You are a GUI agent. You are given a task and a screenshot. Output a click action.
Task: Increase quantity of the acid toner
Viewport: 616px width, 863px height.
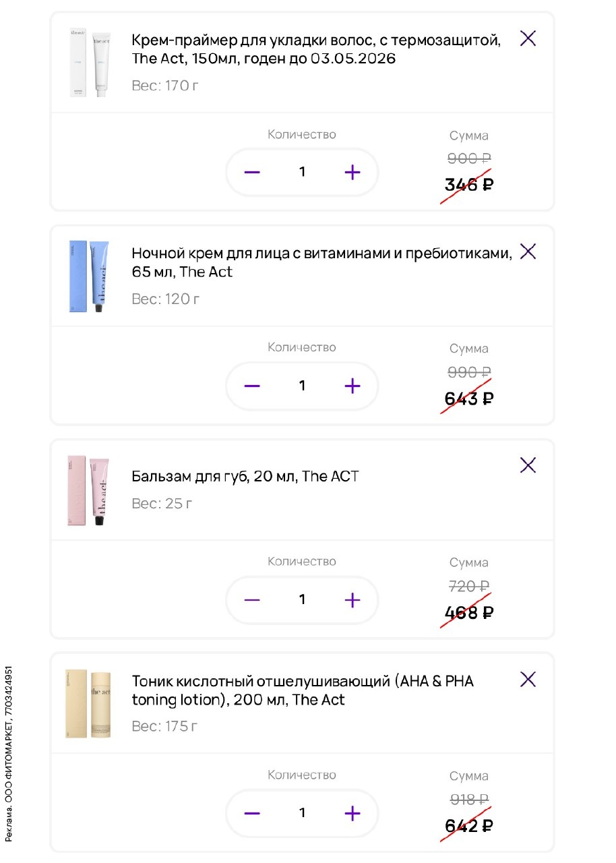(x=352, y=814)
